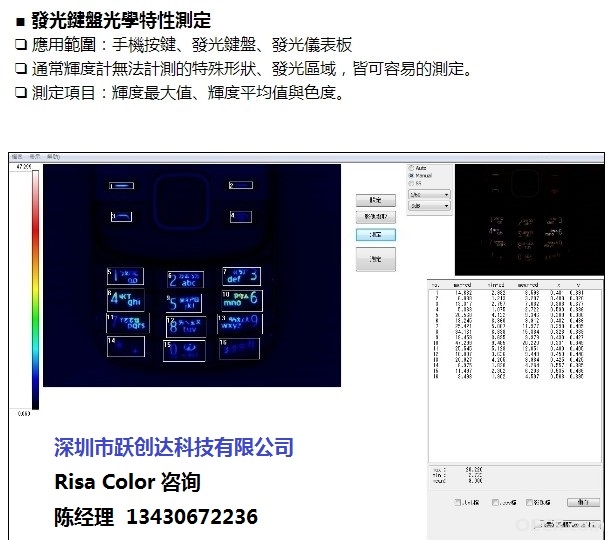
Task: Click the '0.00' value below the color scale
Action: point(24,414)
